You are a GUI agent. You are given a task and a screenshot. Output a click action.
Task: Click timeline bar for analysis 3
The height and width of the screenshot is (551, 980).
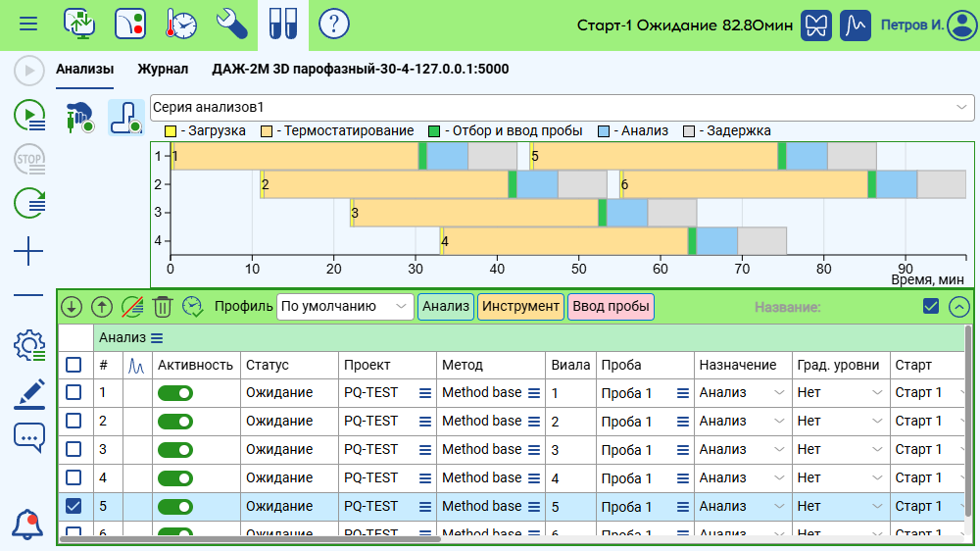tap(475, 213)
